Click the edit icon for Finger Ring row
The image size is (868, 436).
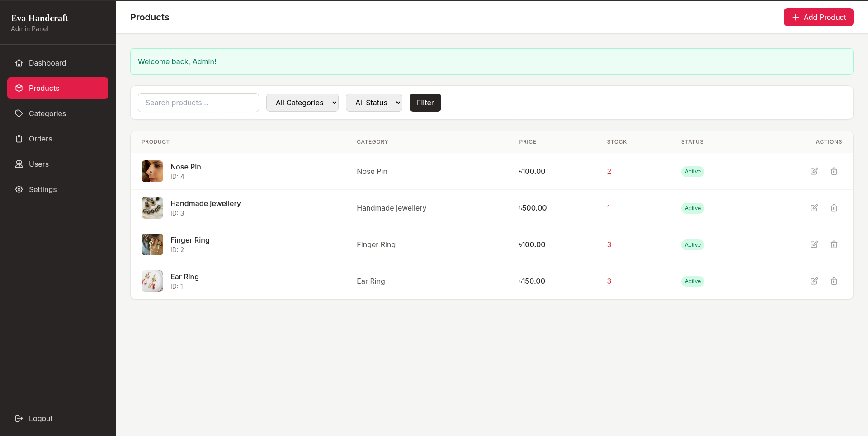click(814, 244)
